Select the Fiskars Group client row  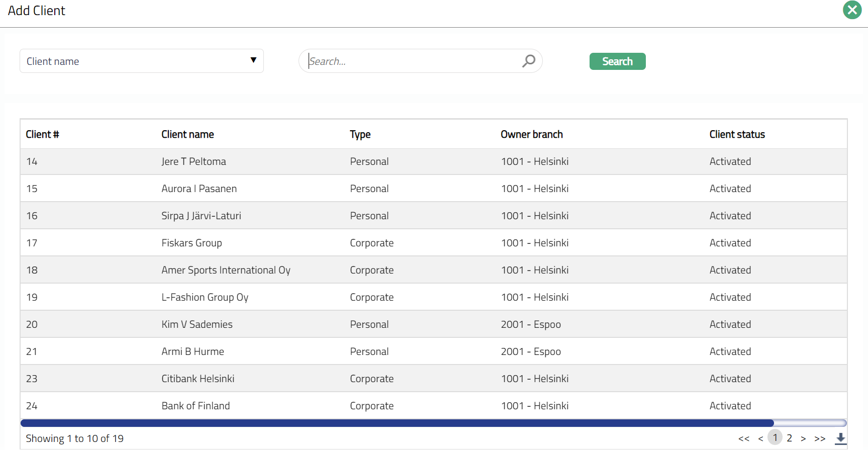[191, 243]
